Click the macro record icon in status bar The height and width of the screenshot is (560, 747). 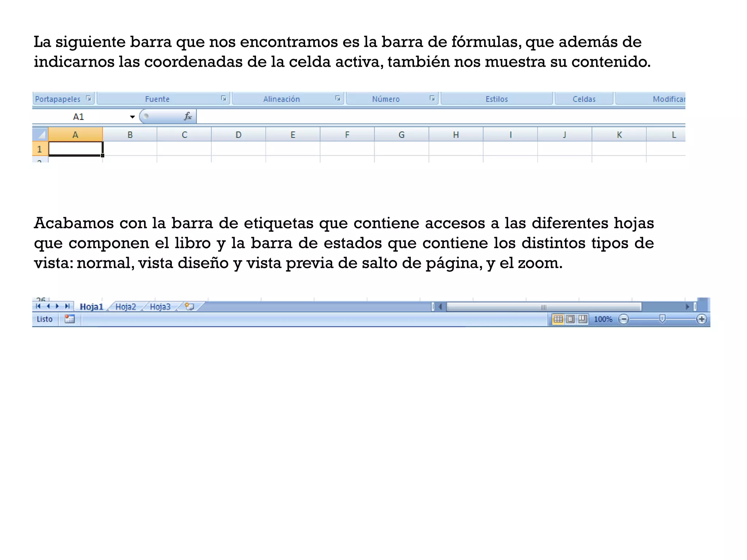[70, 319]
